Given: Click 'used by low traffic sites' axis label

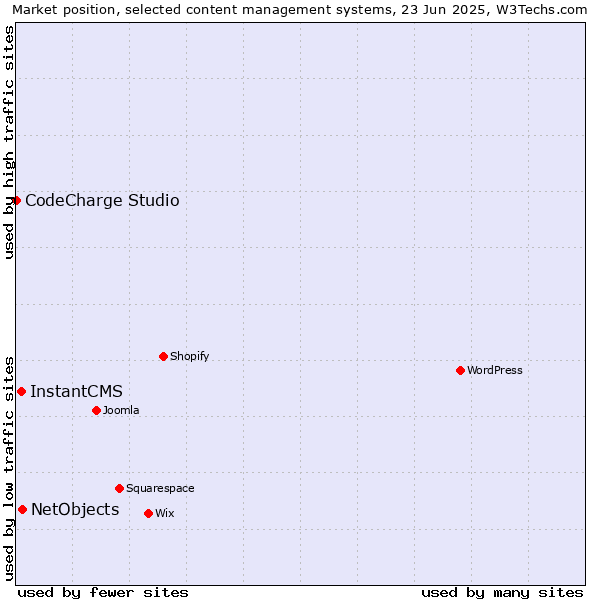Looking at the screenshot, I should pos(9,469).
